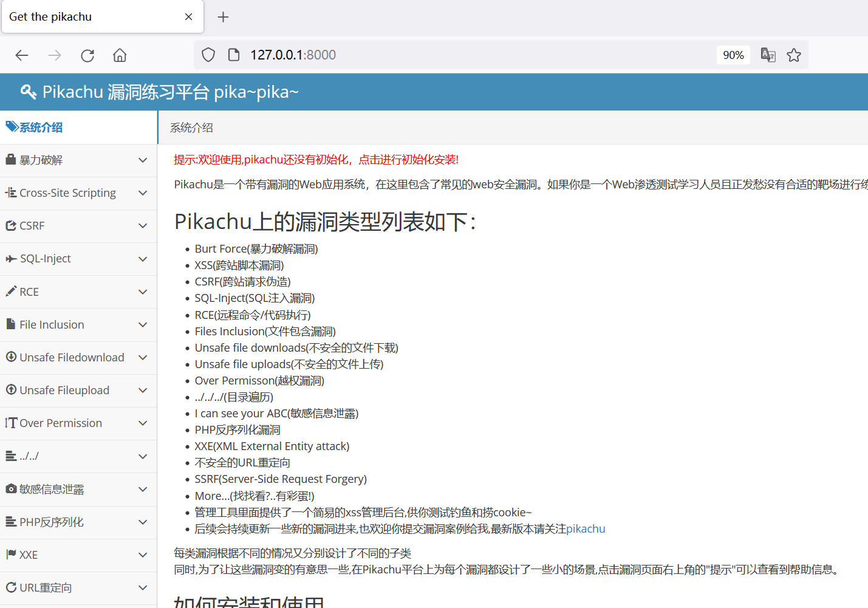Expand the URL重定向 chevron

point(143,588)
